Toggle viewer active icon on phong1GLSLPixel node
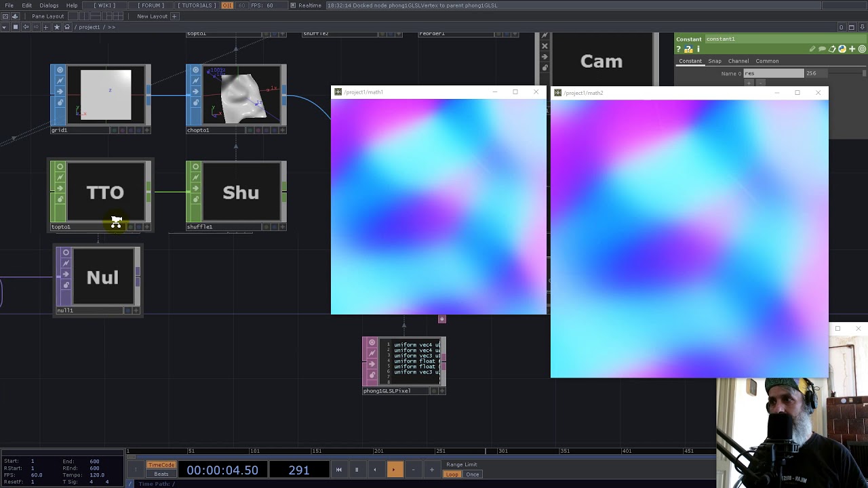868x488 pixels. (x=372, y=343)
